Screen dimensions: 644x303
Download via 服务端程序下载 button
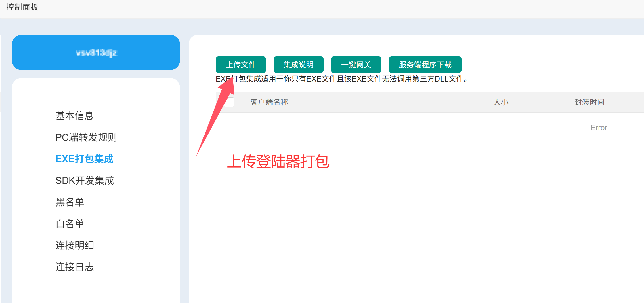[425, 65]
